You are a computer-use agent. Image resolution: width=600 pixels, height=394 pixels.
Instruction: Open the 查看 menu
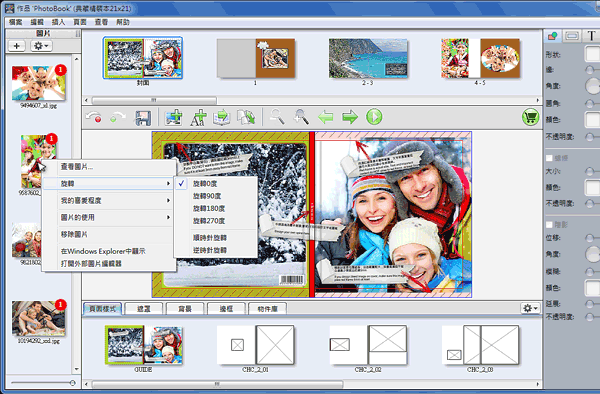pyautogui.click(x=101, y=22)
